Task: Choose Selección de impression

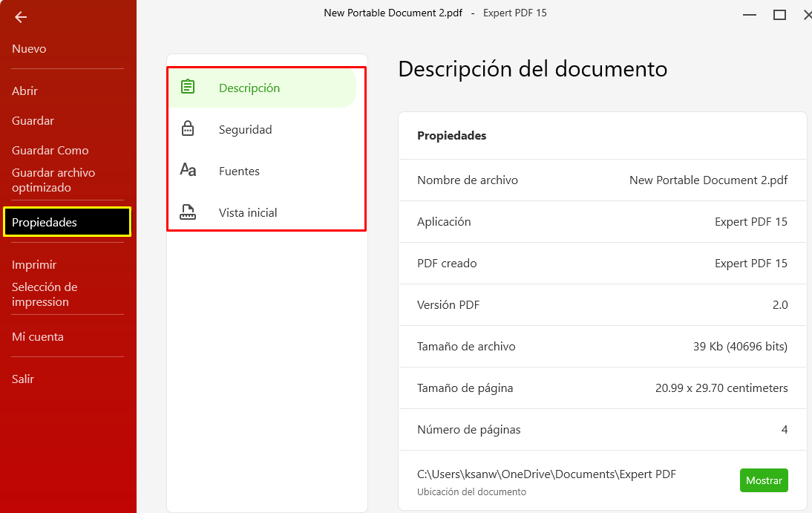Action: point(45,294)
